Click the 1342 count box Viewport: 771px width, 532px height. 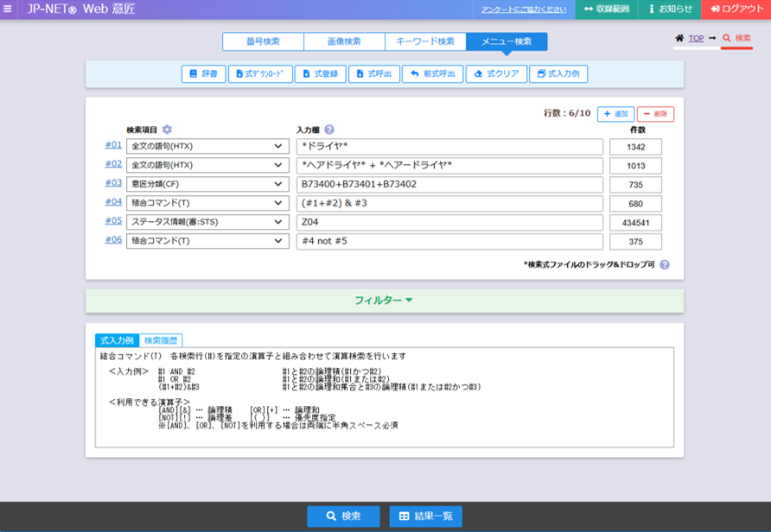coord(636,147)
